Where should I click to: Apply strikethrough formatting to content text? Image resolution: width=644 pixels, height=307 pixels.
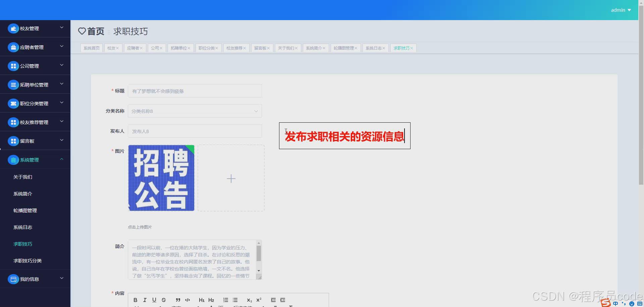(x=164, y=300)
